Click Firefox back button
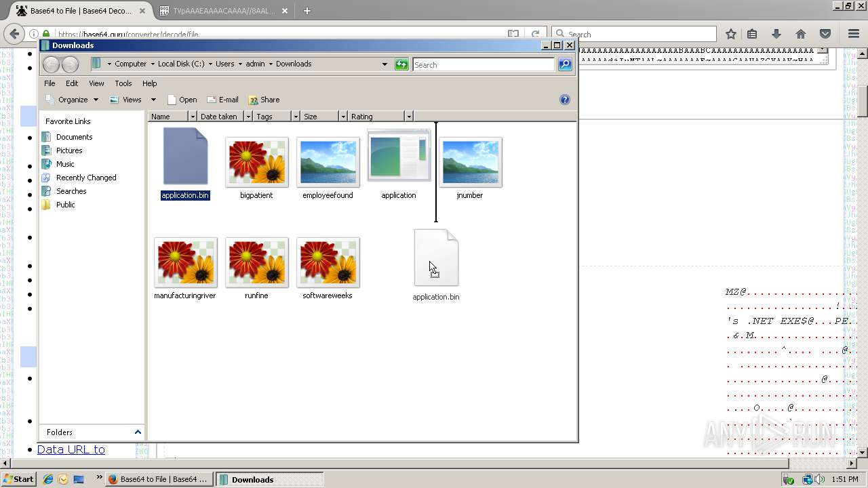Viewport: 868px width, 488px height. point(14,33)
